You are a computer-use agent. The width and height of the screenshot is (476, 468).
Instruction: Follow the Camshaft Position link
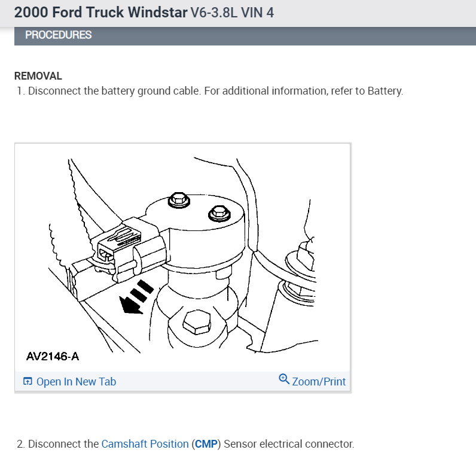coord(145,444)
